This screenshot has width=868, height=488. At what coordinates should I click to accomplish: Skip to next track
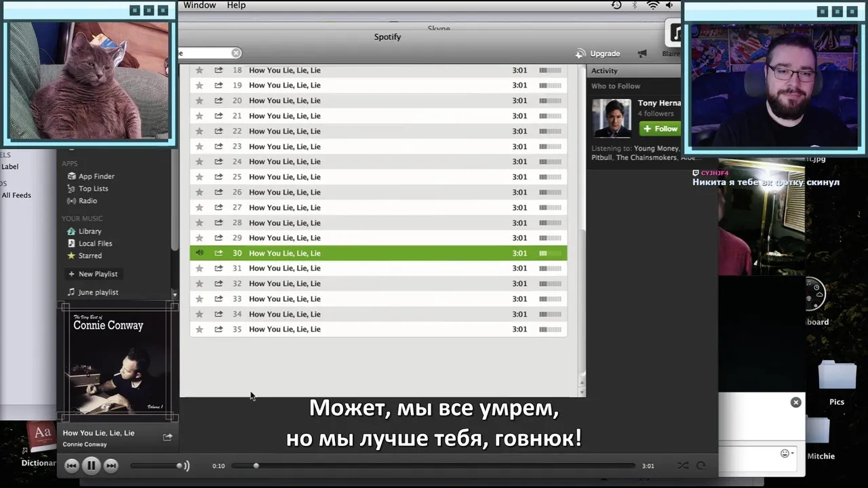[111, 466]
